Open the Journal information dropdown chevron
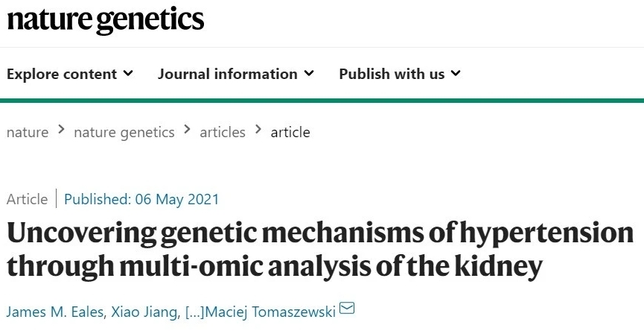The image size is (644, 331). click(x=309, y=74)
